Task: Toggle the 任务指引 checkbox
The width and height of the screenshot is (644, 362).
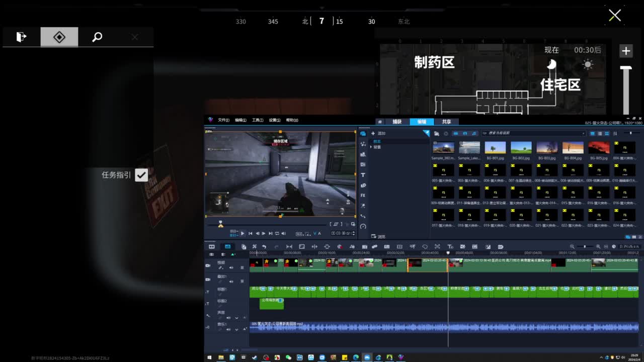Action: (141, 175)
